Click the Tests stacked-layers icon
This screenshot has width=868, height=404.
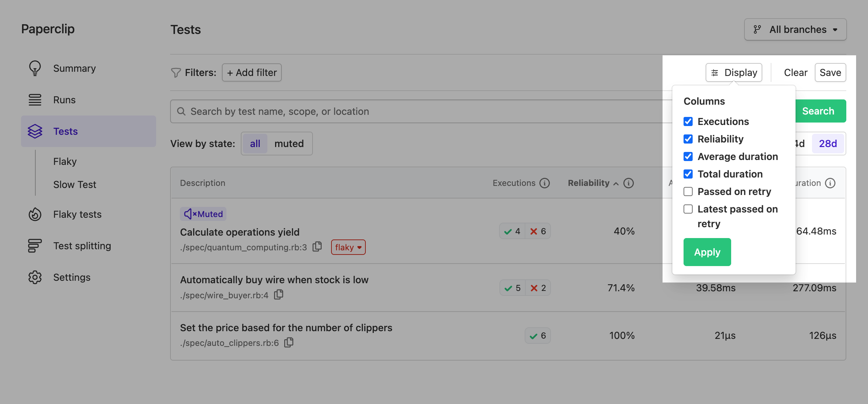(x=35, y=131)
